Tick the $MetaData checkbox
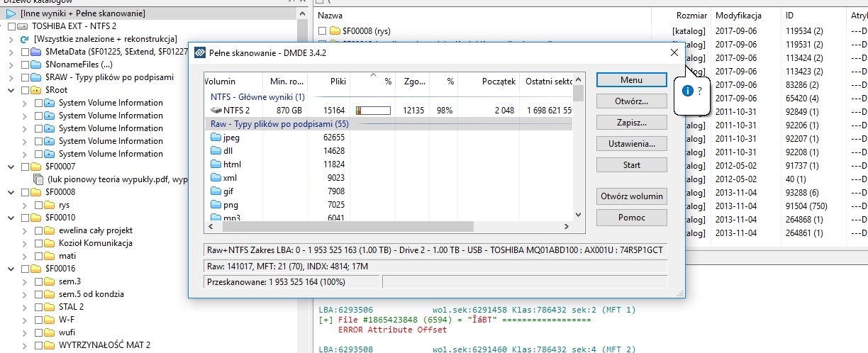The width and height of the screenshot is (868, 353). 25,52
